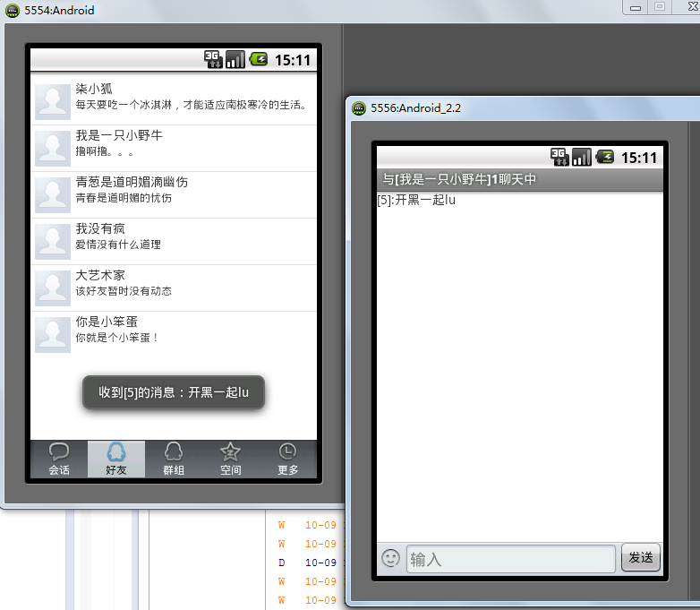Focus the 输入 message input field

pos(510,559)
